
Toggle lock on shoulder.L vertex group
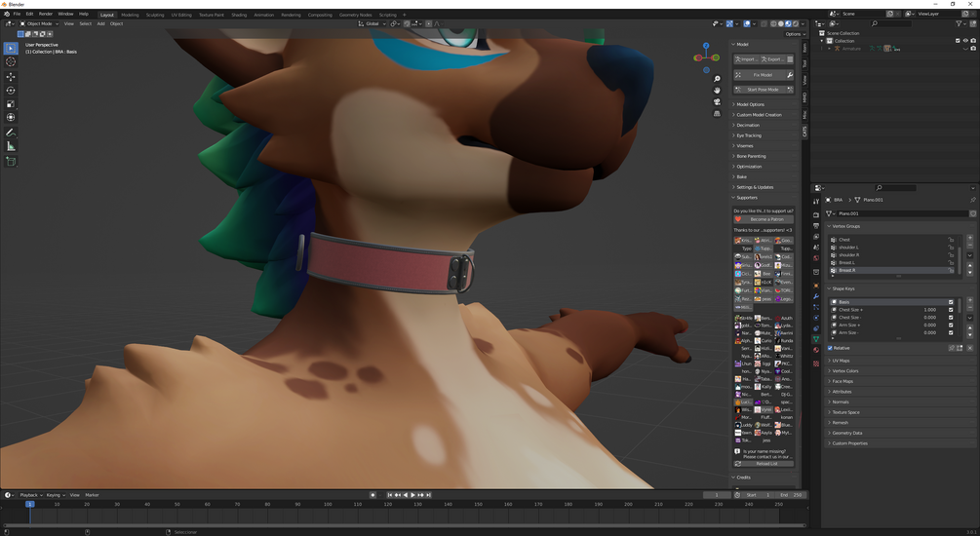pyautogui.click(x=952, y=248)
